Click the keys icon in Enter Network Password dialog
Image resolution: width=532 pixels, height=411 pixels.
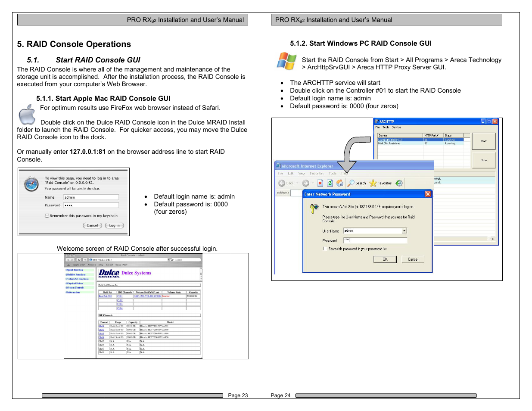314,209
